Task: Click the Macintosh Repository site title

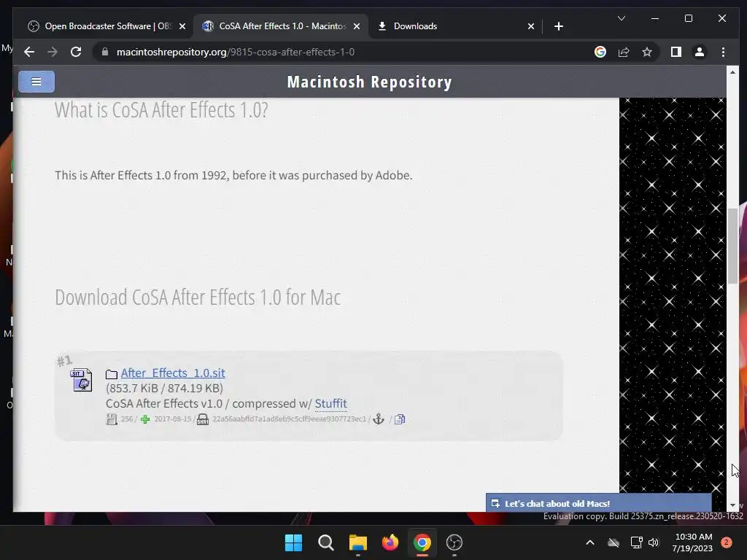Action: [369, 82]
